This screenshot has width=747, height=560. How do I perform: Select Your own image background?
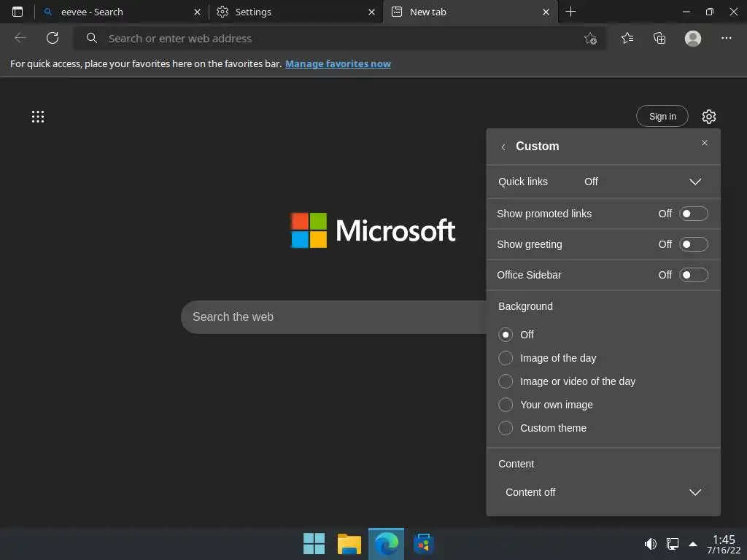tap(506, 405)
